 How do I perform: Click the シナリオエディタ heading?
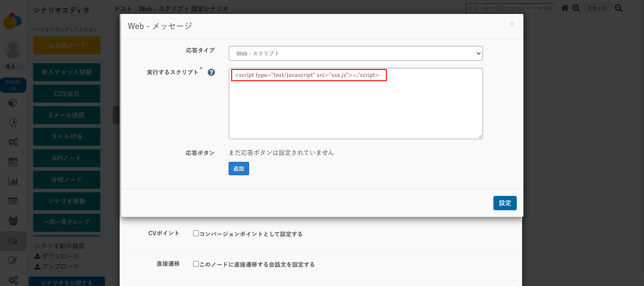click(x=61, y=10)
